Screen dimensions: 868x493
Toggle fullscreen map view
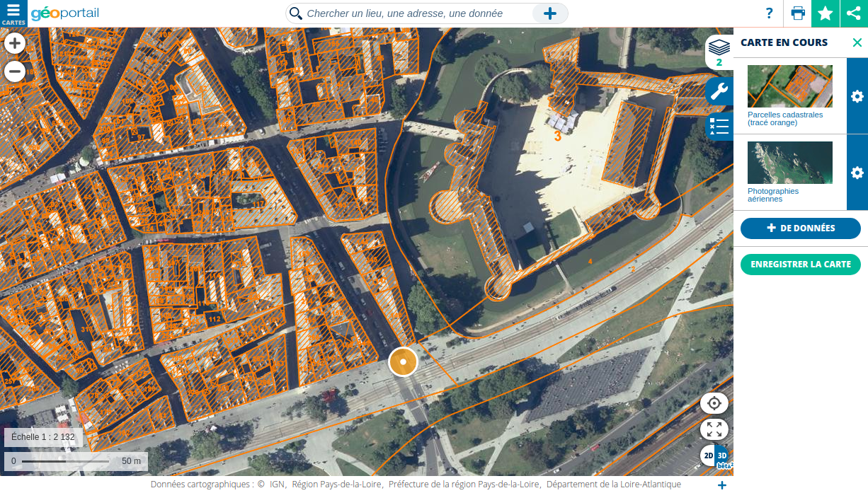pos(714,429)
